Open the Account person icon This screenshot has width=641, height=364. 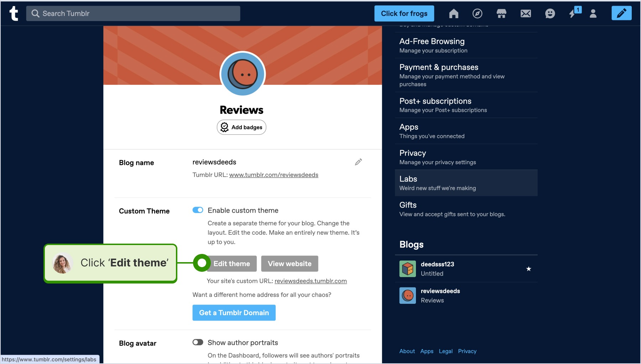click(593, 14)
